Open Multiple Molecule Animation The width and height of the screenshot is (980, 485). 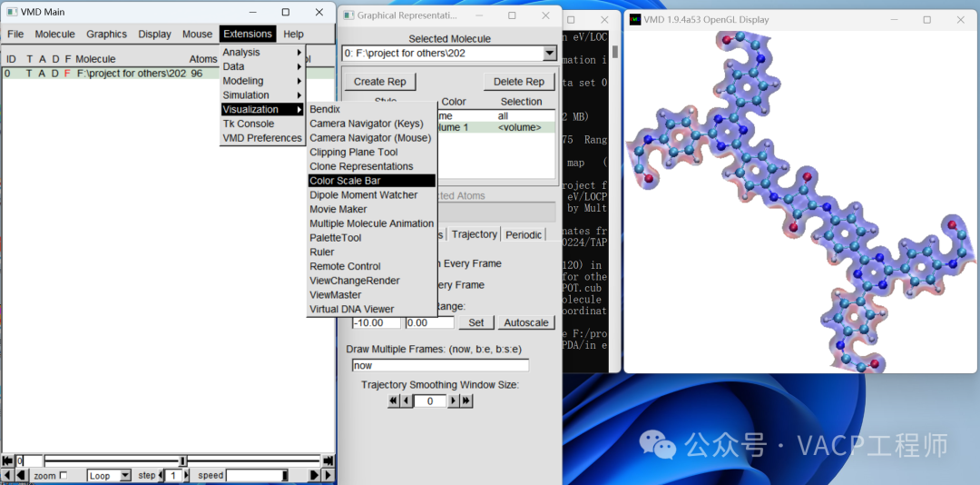[x=372, y=223]
